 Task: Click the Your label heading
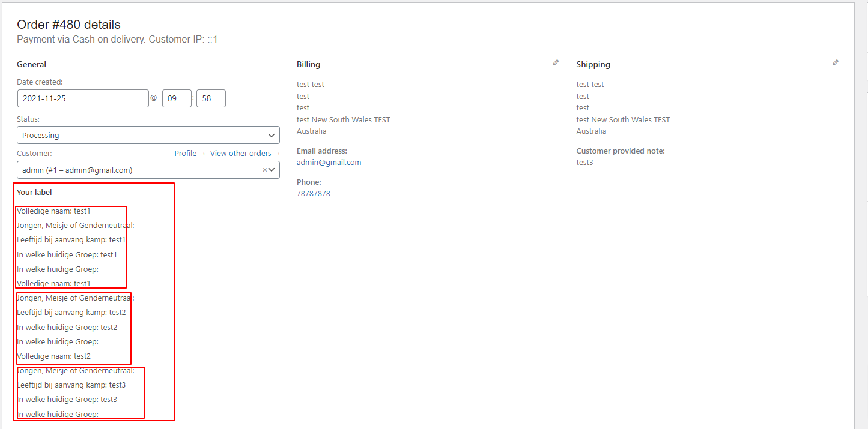pyautogui.click(x=34, y=193)
